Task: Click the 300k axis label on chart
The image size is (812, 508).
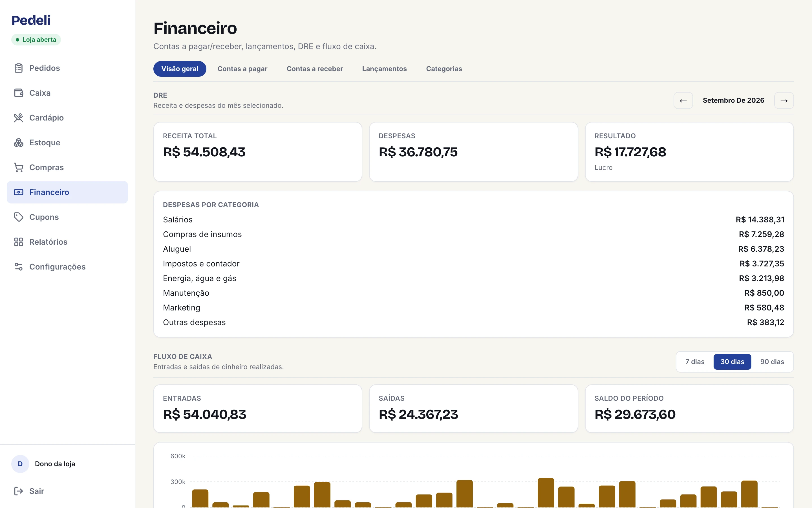Action: (178, 482)
